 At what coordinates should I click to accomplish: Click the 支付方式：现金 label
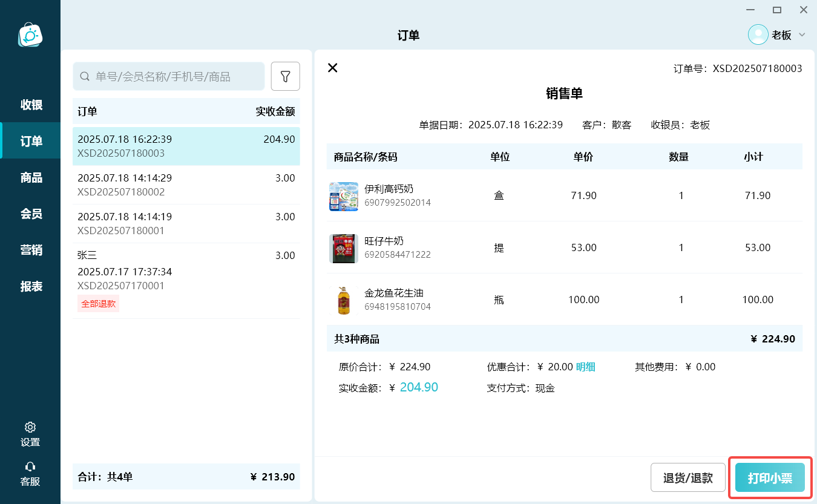tap(521, 388)
